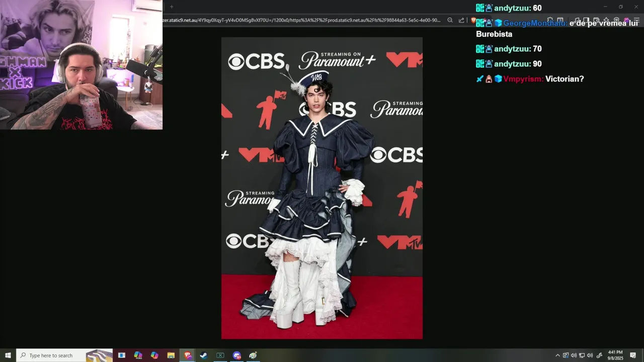Click username GeorgeMondialu in chat
This screenshot has width=644, height=362.
(534, 23)
